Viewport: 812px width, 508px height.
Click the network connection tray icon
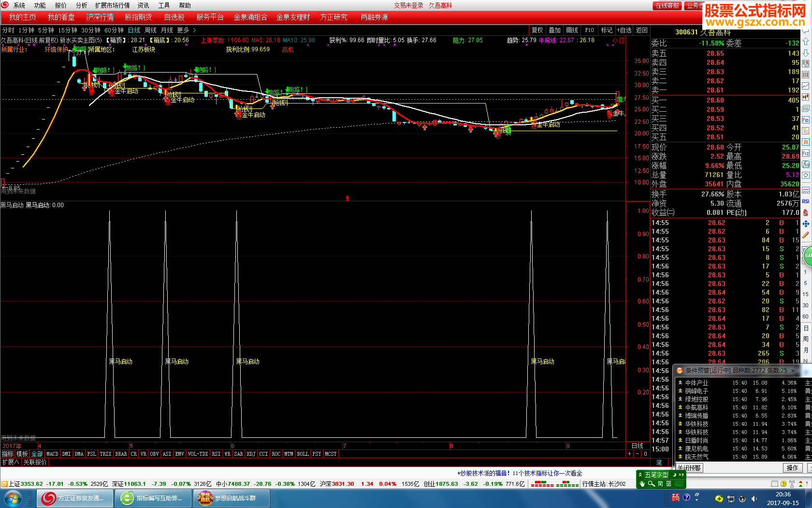[731, 498]
